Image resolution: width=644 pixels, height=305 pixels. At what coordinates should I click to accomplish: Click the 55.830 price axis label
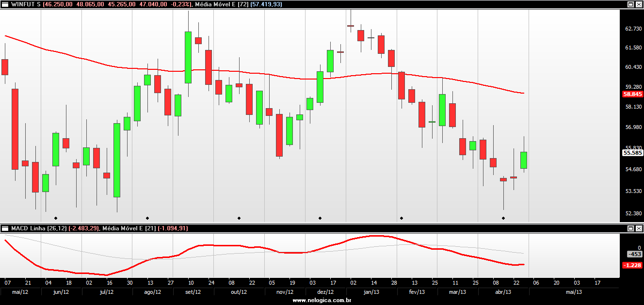click(x=633, y=148)
